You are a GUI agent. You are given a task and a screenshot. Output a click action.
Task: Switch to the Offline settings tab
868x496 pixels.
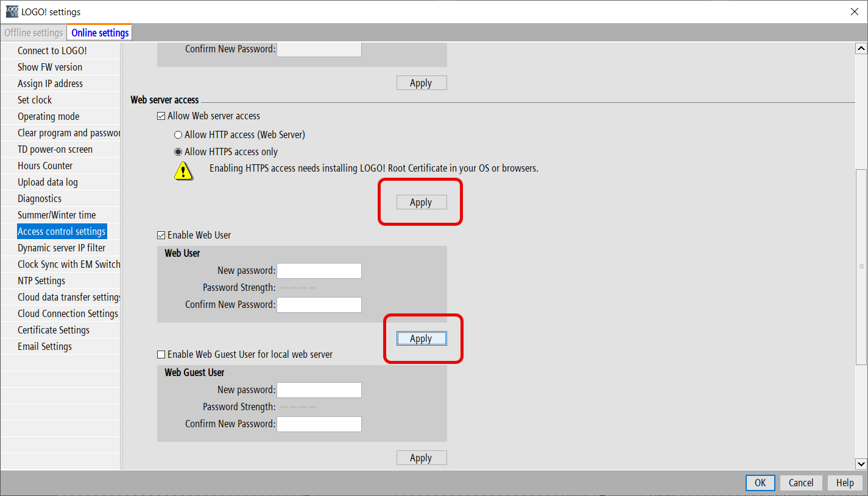coord(34,33)
